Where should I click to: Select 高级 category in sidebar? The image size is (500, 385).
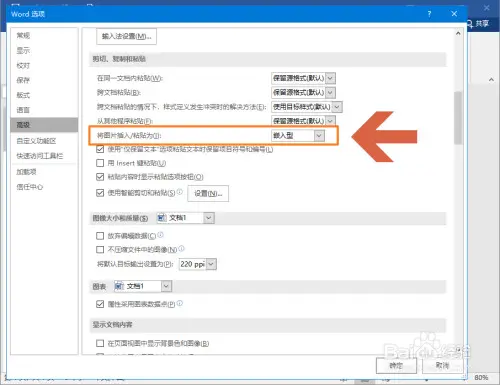44,125
